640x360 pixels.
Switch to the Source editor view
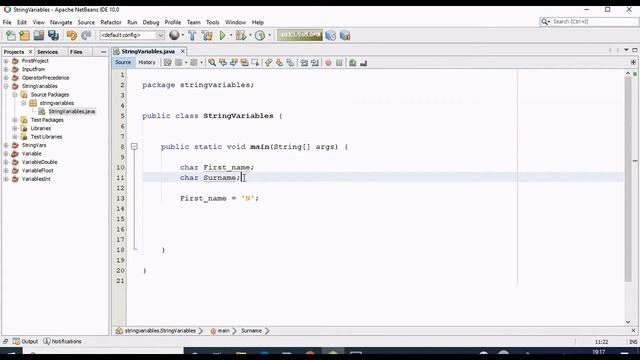pyautogui.click(x=123, y=62)
